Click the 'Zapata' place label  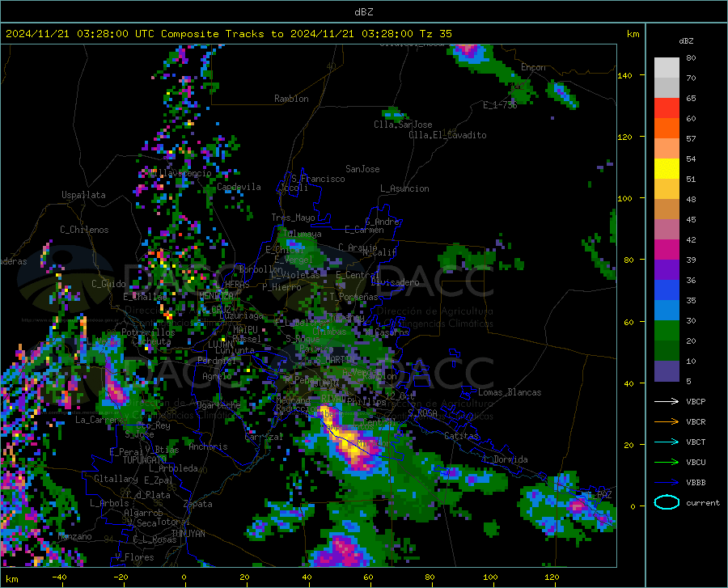(x=198, y=504)
